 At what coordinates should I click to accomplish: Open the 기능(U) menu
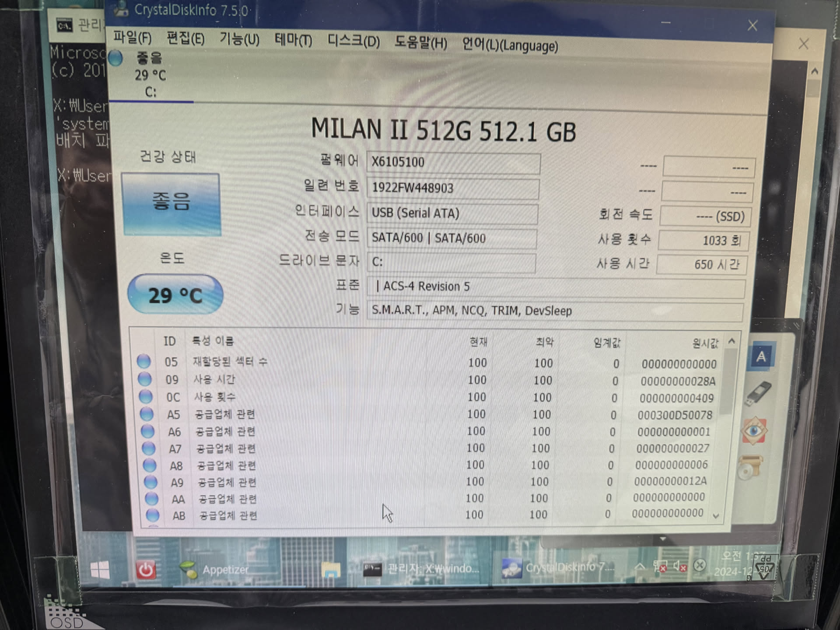(239, 39)
